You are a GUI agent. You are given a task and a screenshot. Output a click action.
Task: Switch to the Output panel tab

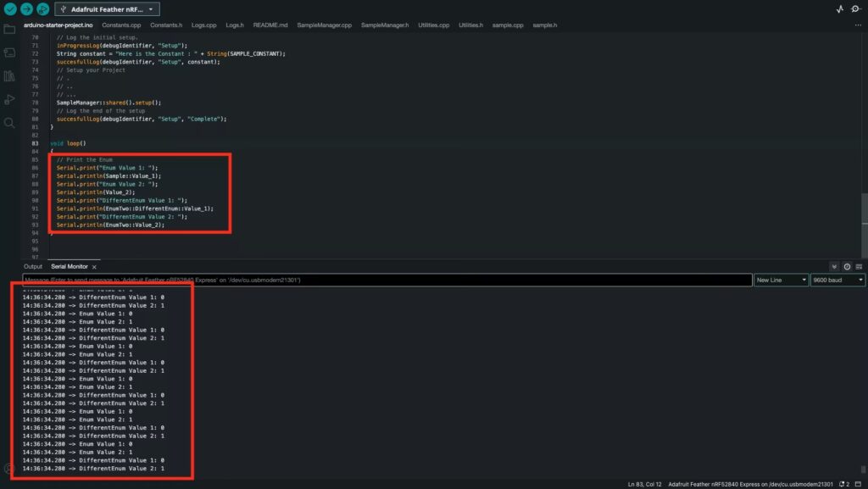pyautogui.click(x=33, y=266)
